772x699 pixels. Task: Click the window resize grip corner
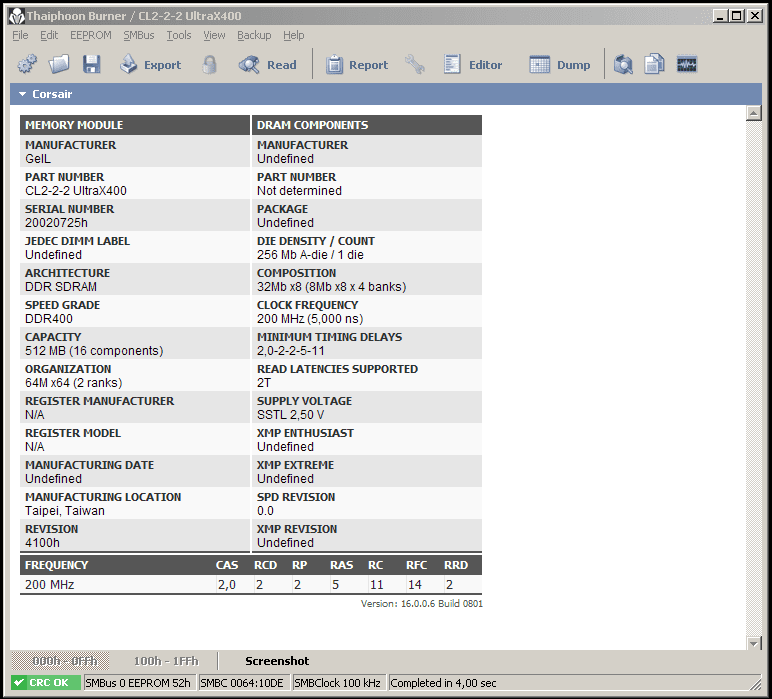[755, 683]
